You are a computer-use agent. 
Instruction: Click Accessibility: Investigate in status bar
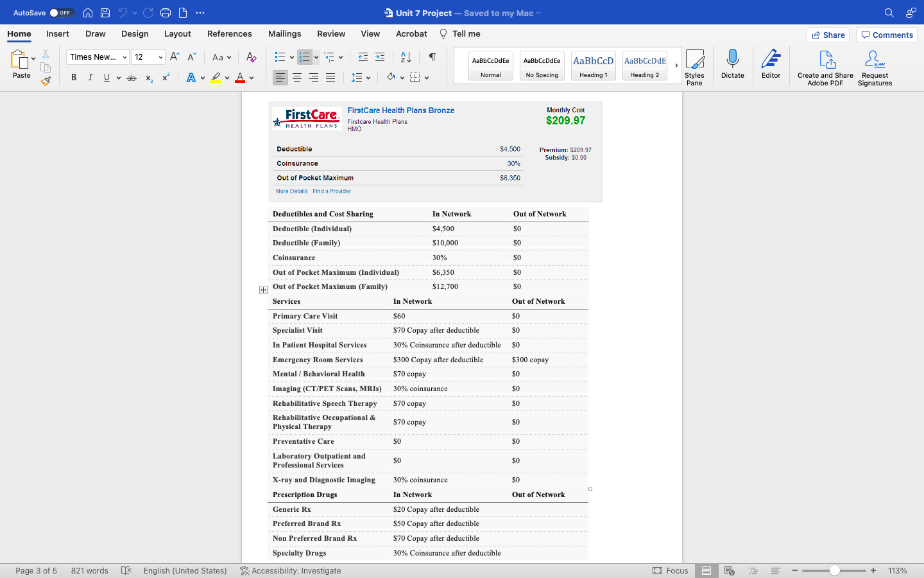pos(290,570)
